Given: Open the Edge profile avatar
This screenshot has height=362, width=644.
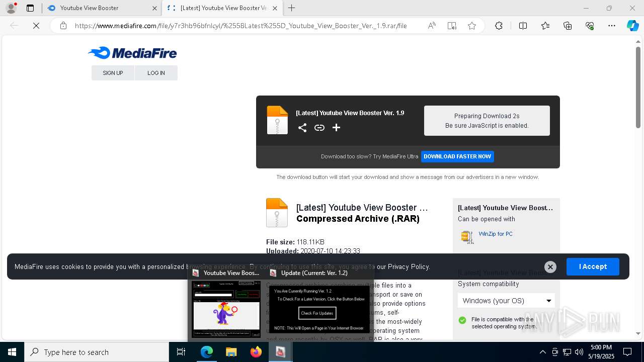Looking at the screenshot, I should click(x=11, y=8).
